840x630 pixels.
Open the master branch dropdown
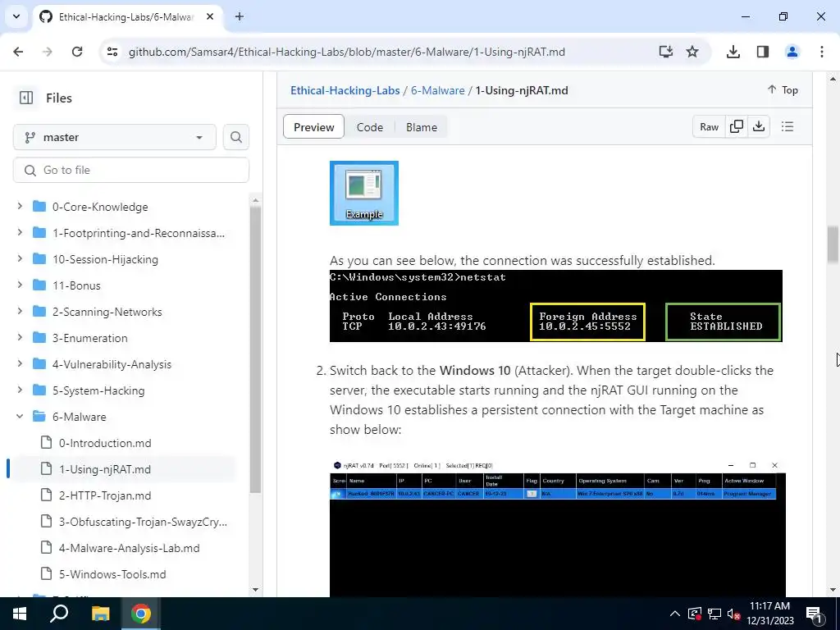115,137
